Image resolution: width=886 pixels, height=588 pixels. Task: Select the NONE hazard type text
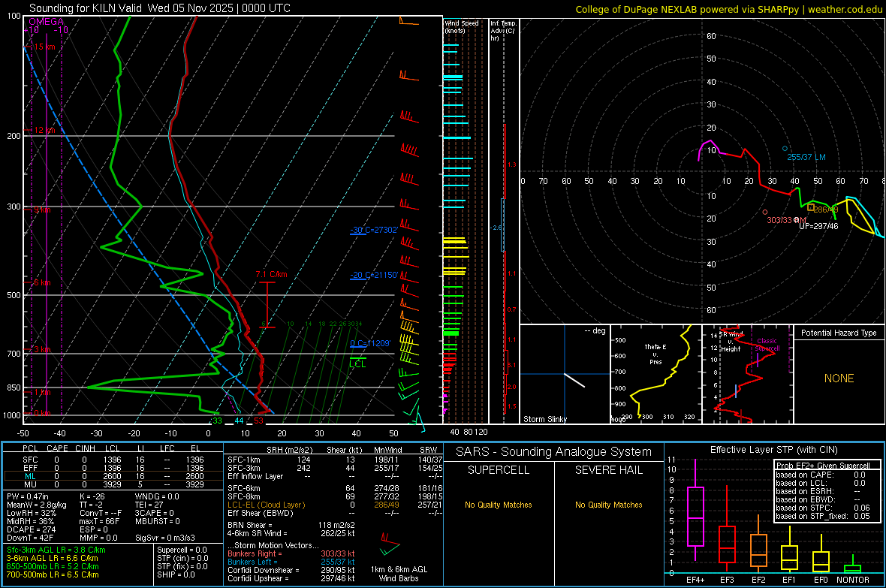839,378
